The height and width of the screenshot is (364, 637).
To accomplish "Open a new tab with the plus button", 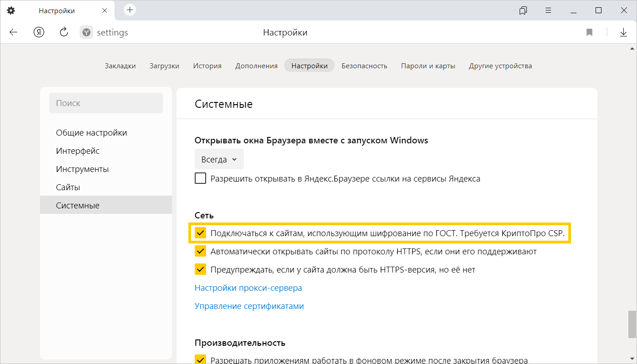I will pyautogui.click(x=130, y=10).
